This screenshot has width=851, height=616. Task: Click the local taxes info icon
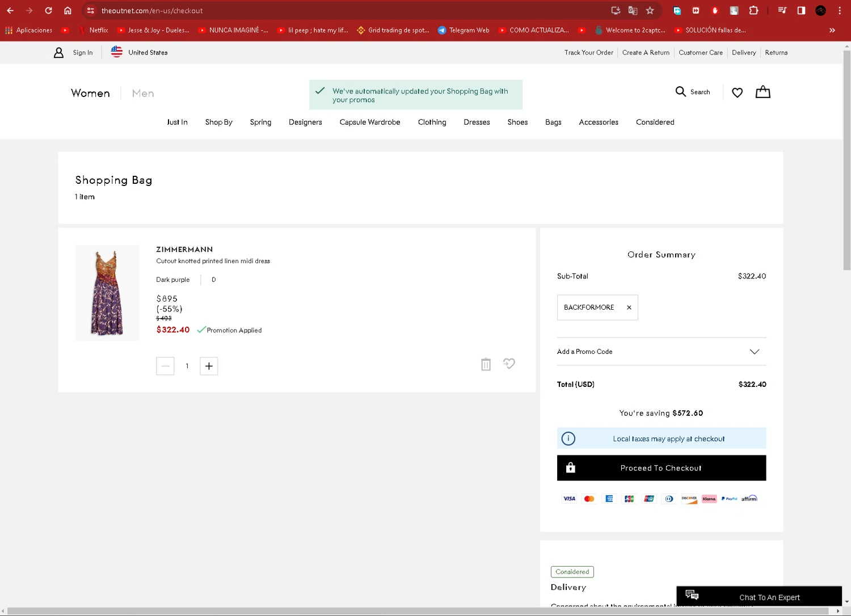click(x=568, y=438)
